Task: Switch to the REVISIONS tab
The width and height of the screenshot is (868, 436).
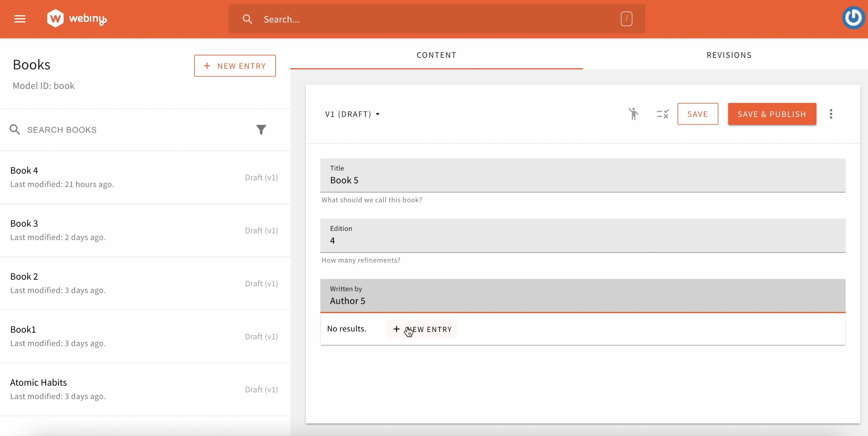Action: point(729,55)
